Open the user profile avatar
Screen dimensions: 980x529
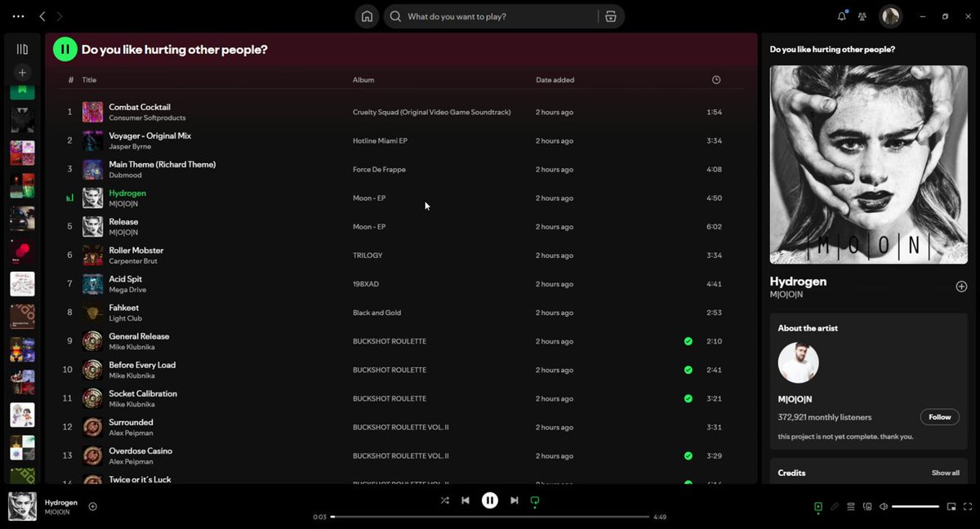[x=890, y=16]
